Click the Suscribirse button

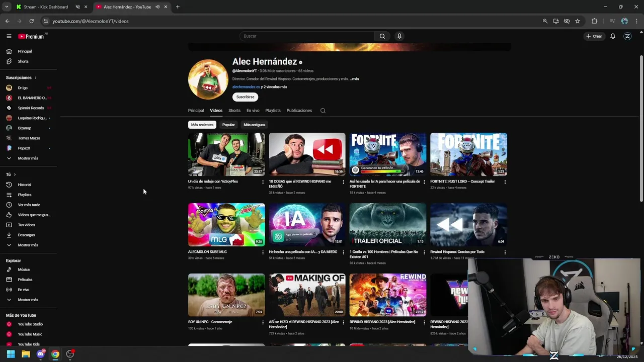coord(246,97)
